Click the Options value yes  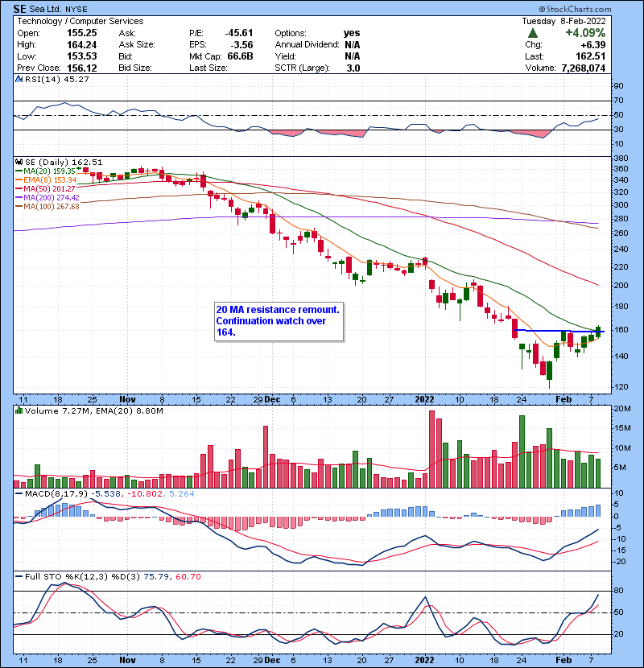(x=352, y=33)
